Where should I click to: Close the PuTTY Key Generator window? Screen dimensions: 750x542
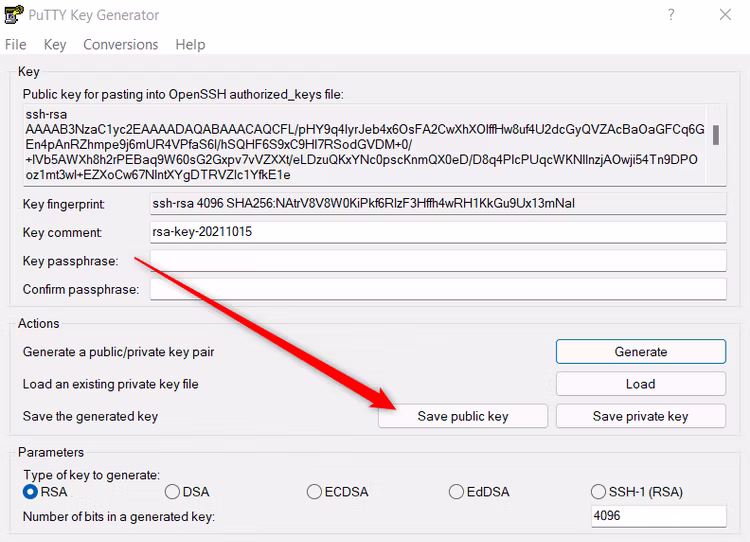pyautogui.click(x=724, y=15)
